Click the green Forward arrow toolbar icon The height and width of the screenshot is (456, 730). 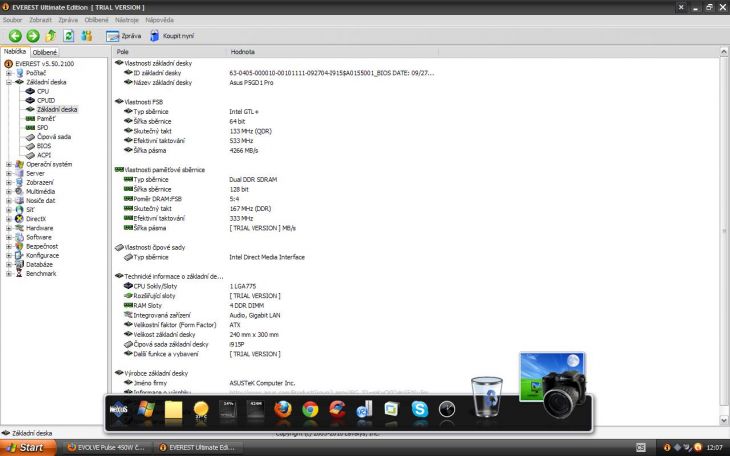[x=33, y=36]
